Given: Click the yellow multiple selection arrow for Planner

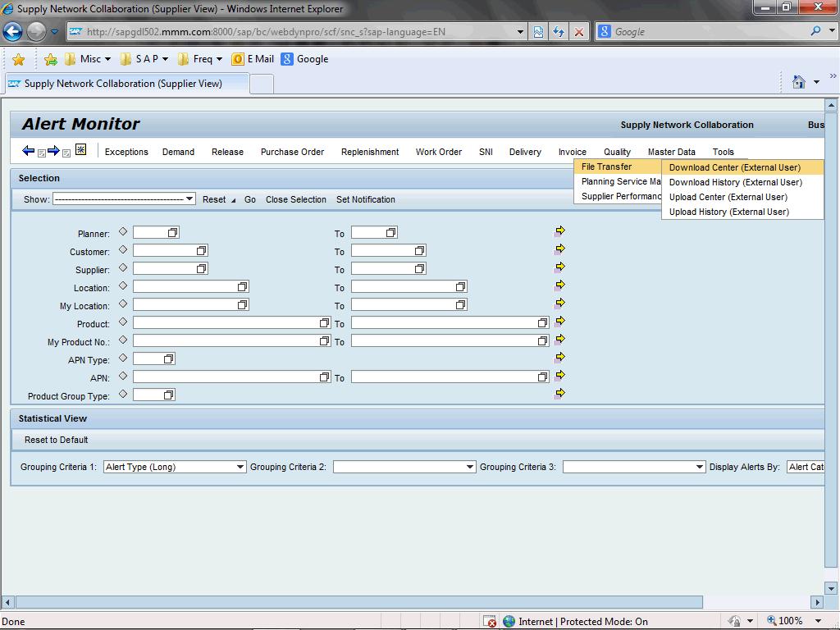Looking at the screenshot, I should pyautogui.click(x=559, y=231).
